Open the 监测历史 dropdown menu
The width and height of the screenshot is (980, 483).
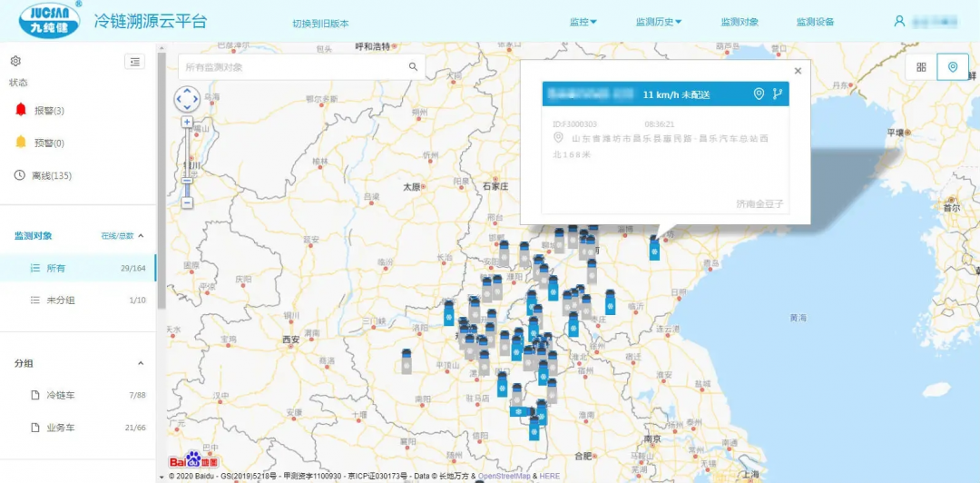tap(659, 22)
